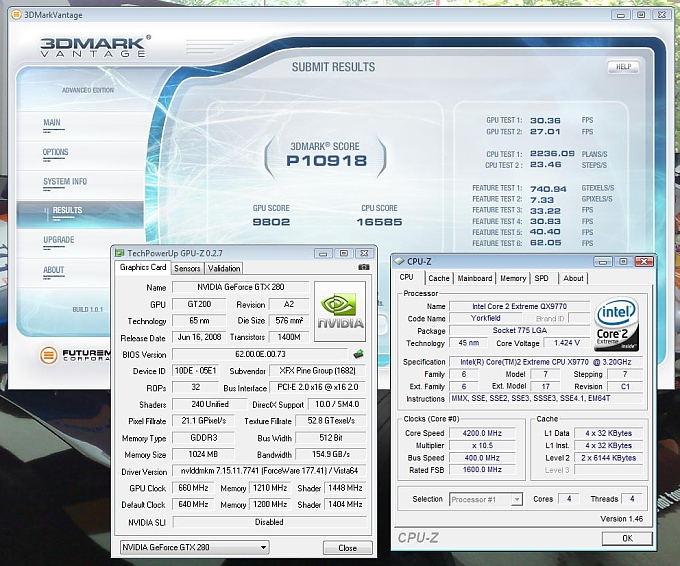Click the GPU Clock 660 MHz field
Screen dimensions: 680x566
pyautogui.click(x=193, y=488)
